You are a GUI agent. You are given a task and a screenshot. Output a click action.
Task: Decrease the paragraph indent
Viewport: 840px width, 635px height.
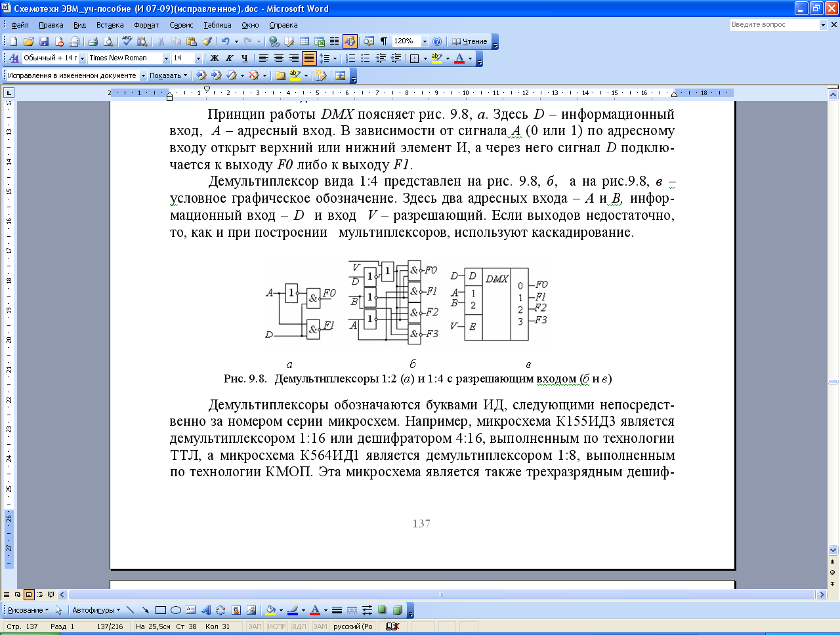point(381,58)
